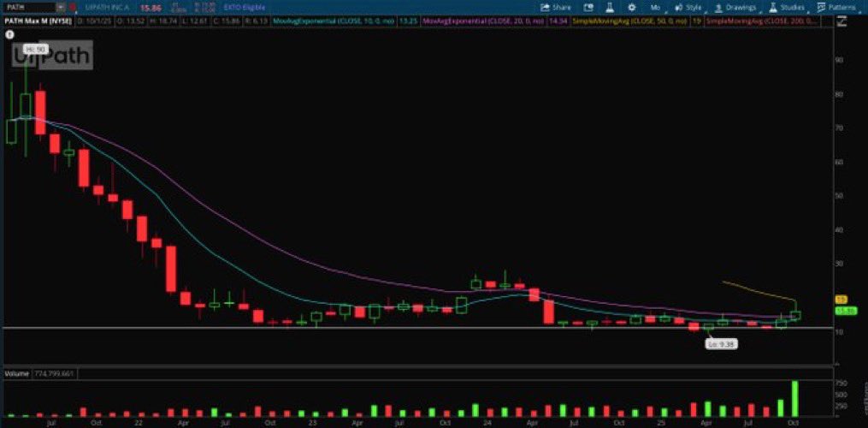Open the Drawings menu
The image size is (868, 428).
736,7
